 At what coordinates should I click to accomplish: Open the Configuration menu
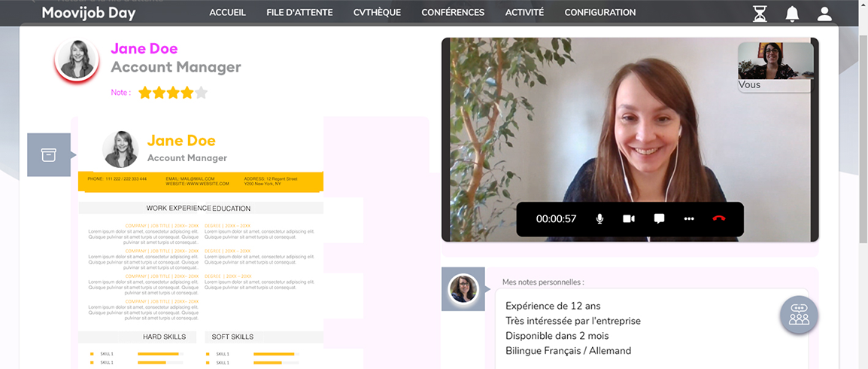coord(599,13)
